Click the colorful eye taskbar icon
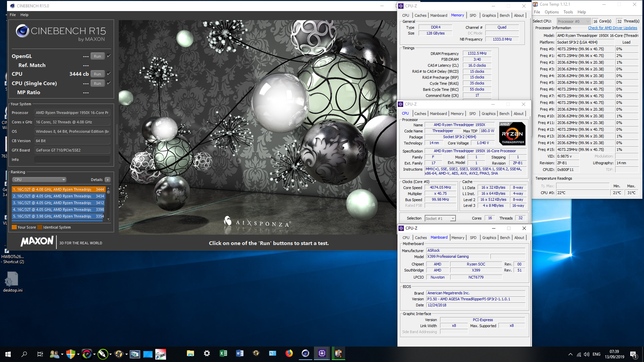This screenshot has height=362, width=644. pos(87,354)
